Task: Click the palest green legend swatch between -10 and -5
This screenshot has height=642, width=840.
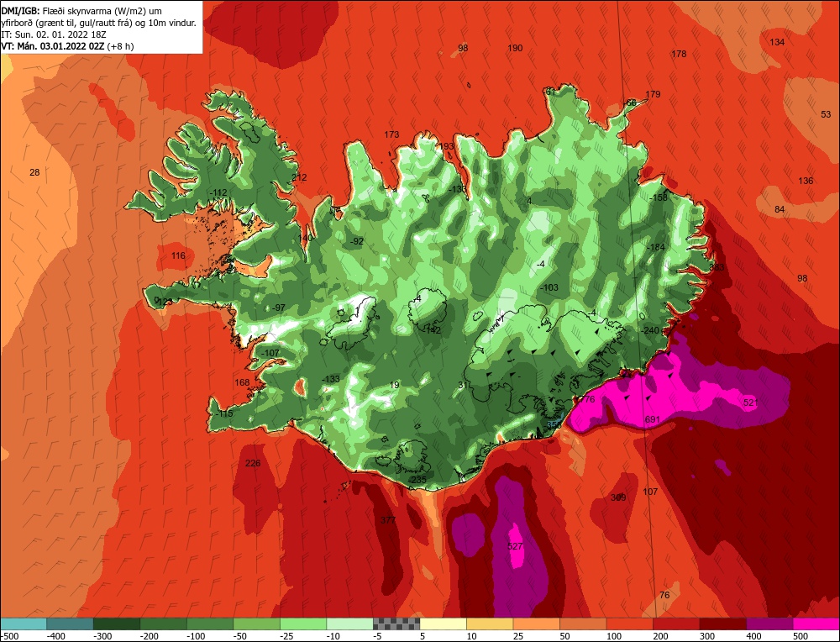Action: (x=349, y=624)
